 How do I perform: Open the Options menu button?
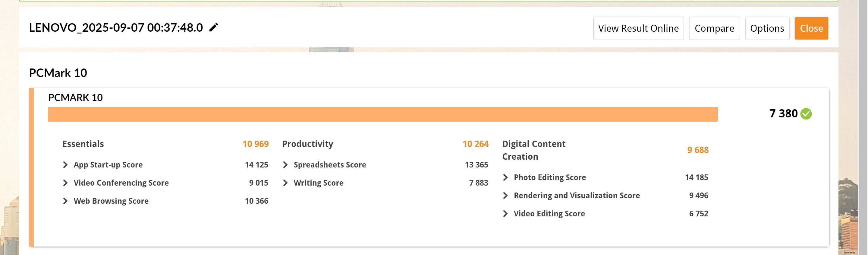click(x=767, y=28)
